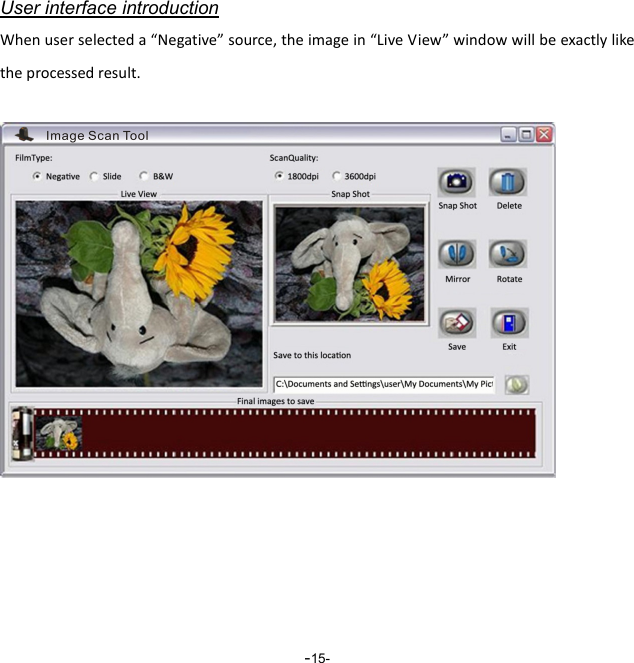Click the 'ScanQuality:' label

pyautogui.click(x=294, y=158)
